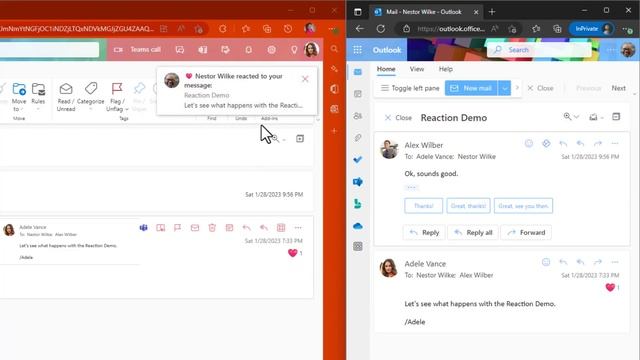Screen dimensions: 640x360
Task: Open heart reaction on left window message
Action: (x=295, y=253)
